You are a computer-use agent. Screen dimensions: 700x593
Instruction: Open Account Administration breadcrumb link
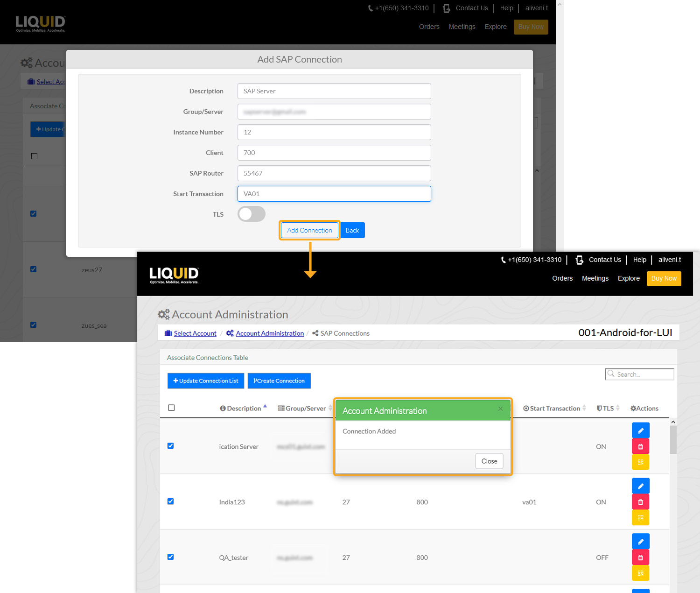[270, 333]
